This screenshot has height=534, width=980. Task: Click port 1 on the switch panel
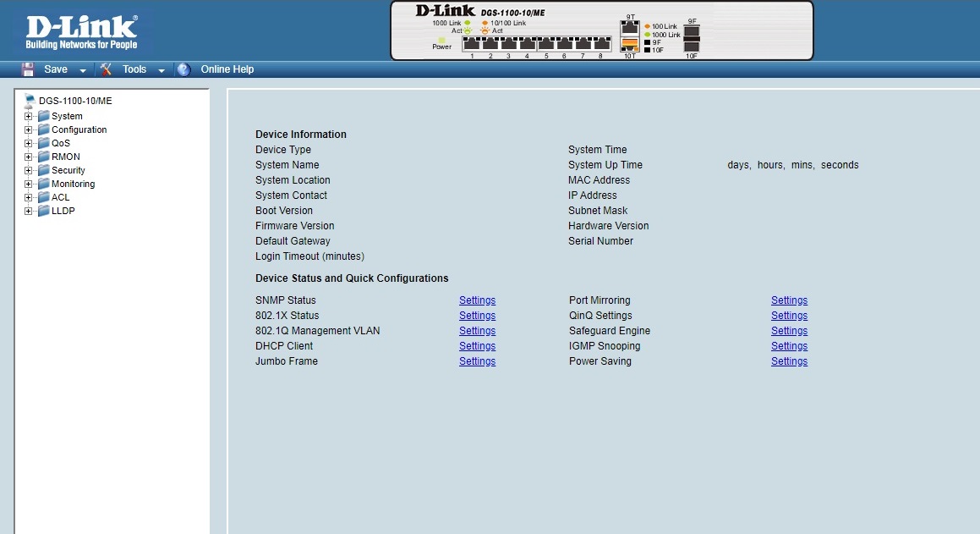tap(472, 44)
